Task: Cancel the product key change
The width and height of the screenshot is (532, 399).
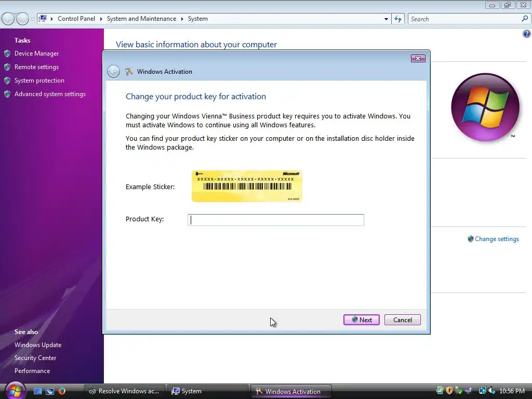Action: click(x=403, y=320)
